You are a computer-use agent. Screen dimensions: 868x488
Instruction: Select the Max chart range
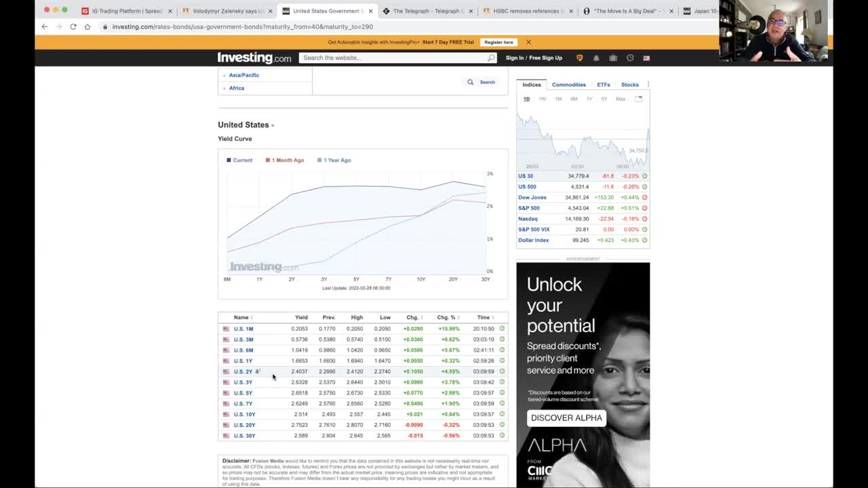pos(620,99)
